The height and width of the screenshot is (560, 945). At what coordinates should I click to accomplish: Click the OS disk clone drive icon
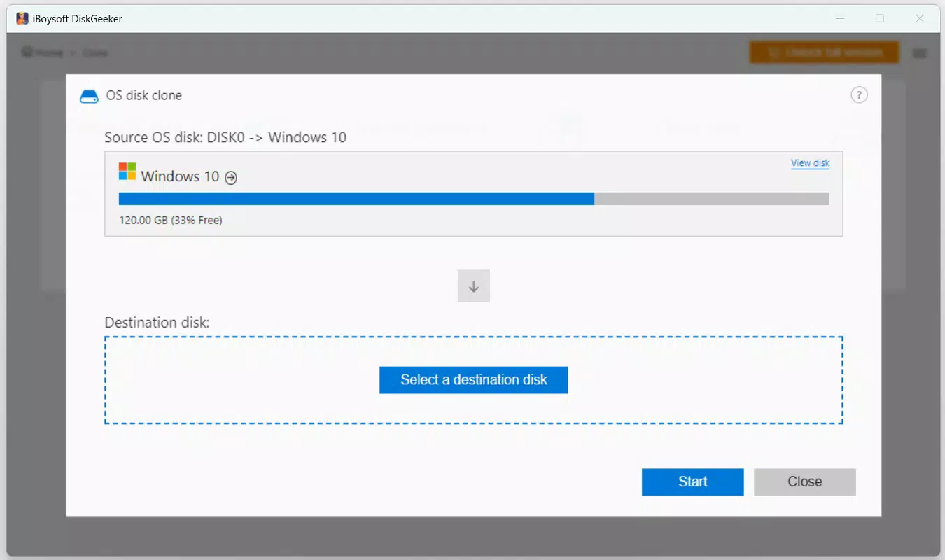pyautogui.click(x=89, y=97)
